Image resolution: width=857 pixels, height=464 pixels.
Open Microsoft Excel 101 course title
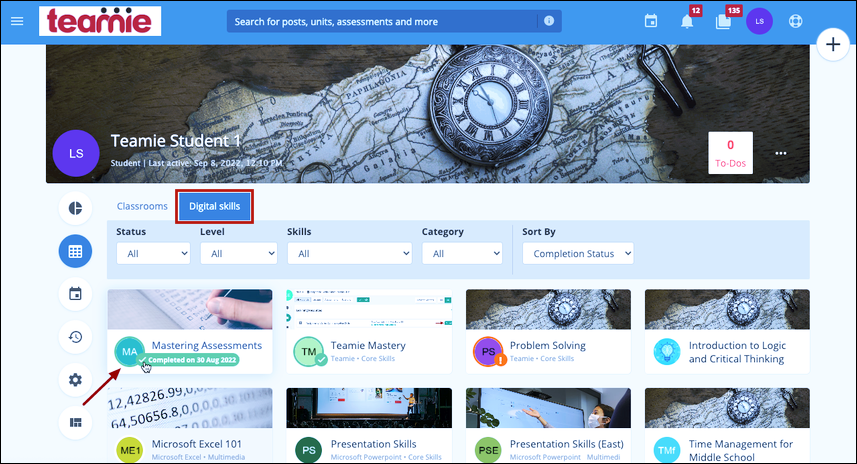pyautogui.click(x=196, y=444)
